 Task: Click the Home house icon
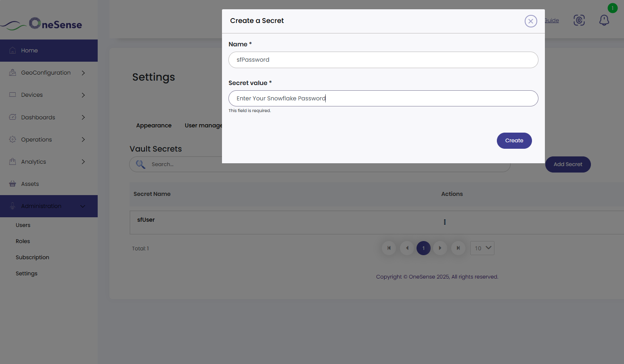[x=13, y=50]
